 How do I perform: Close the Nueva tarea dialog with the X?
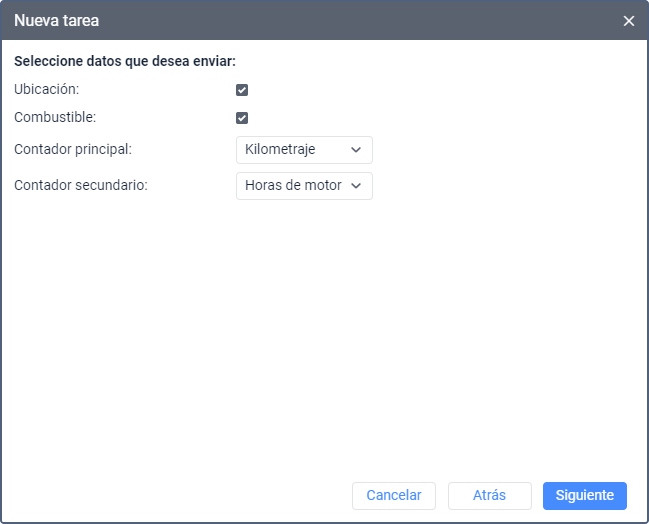pyautogui.click(x=628, y=21)
